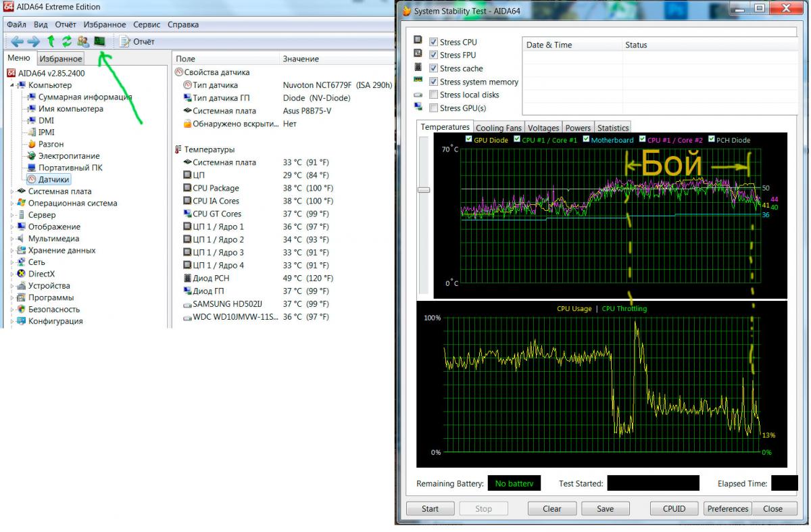Expand the Системная плата tree node
This screenshot has height=532, width=811.
[x=11, y=191]
